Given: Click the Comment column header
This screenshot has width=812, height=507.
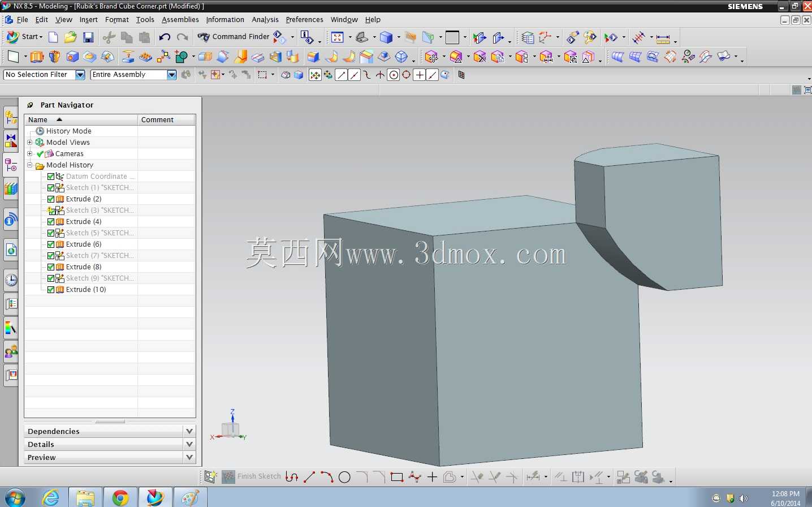Looking at the screenshot, I should (167, 120).
